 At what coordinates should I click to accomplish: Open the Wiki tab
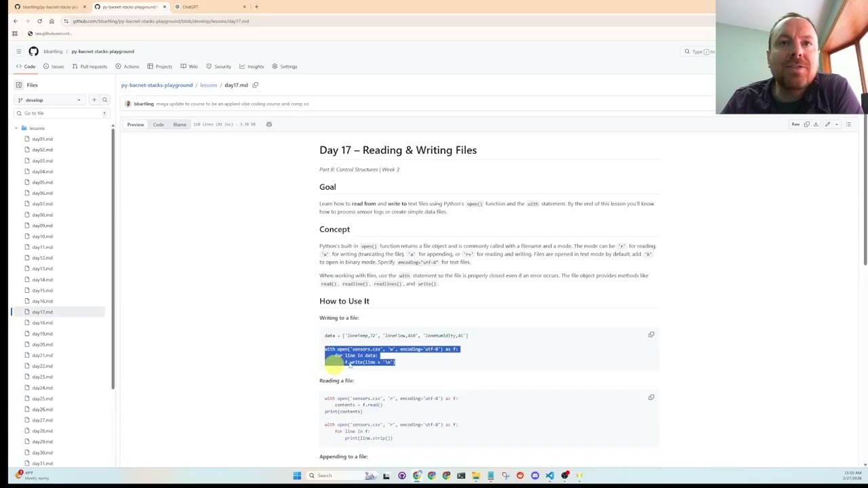tap(189, 66)
